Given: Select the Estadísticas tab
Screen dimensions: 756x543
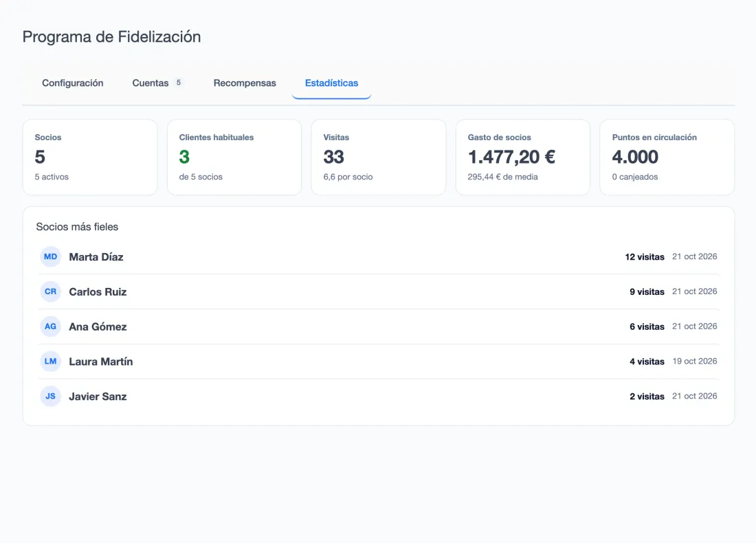Looking at the screenshot, I should [x=331, y=83].
